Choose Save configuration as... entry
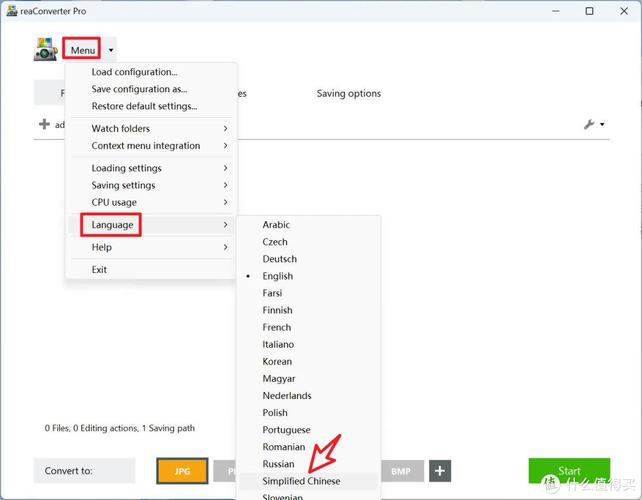642x500 pixels. 151,89
